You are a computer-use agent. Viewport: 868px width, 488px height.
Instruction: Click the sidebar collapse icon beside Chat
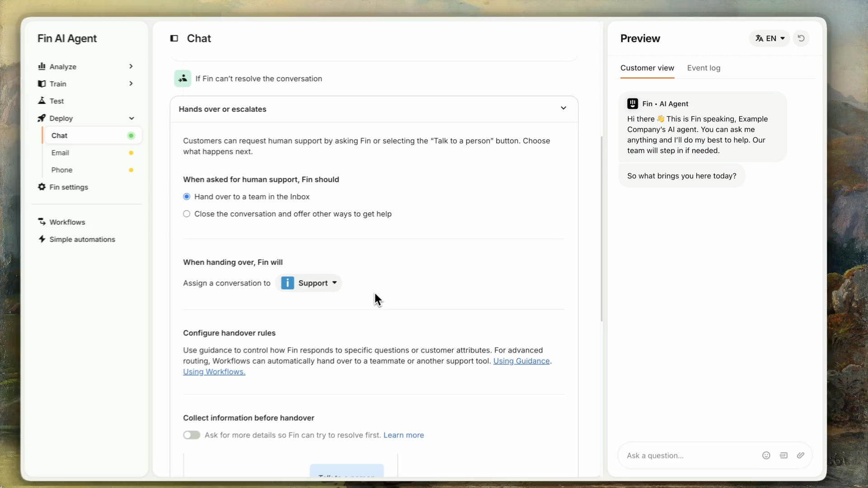point(174,38)
